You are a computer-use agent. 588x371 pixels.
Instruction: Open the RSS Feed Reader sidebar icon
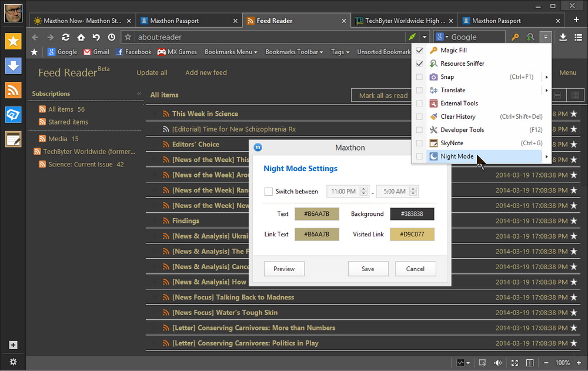point(13,91)
